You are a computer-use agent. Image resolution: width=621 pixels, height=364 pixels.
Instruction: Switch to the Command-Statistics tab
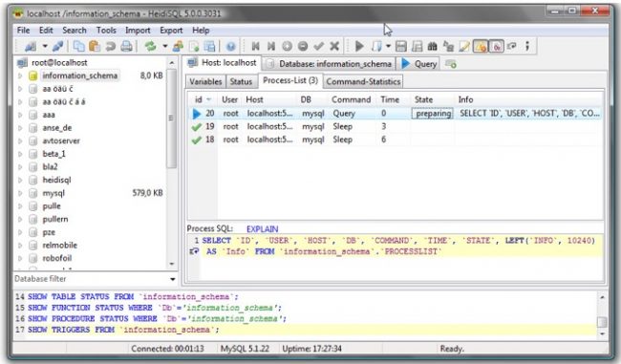(363, 81)
